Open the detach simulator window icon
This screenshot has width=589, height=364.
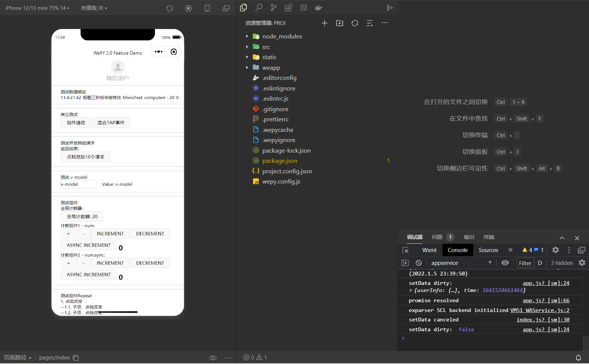[x=226, y=8]
